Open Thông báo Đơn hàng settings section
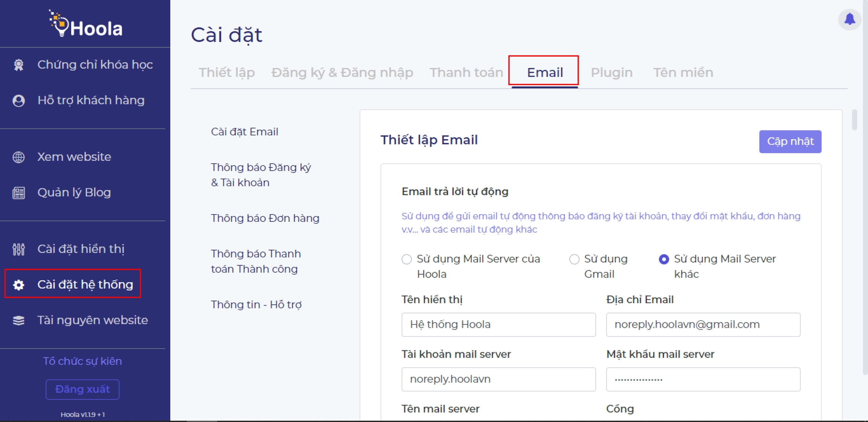The width and height of the screenshot is (868, 422). coord(265,218)
